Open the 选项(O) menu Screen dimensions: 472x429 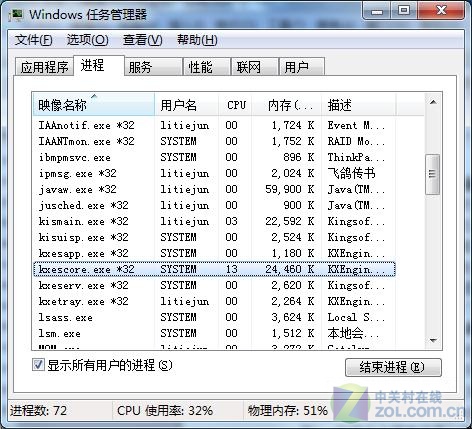point(87,40)
